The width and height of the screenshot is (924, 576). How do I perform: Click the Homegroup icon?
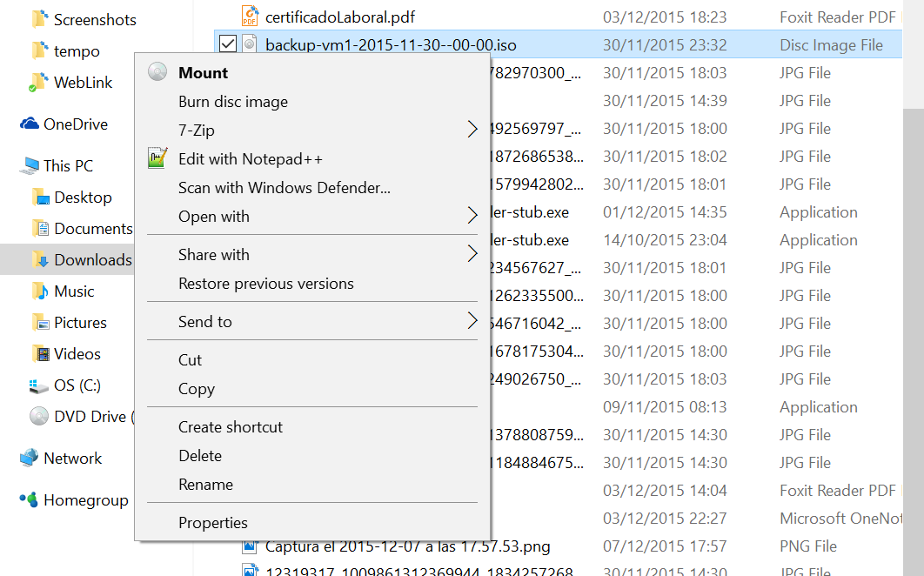29,500
